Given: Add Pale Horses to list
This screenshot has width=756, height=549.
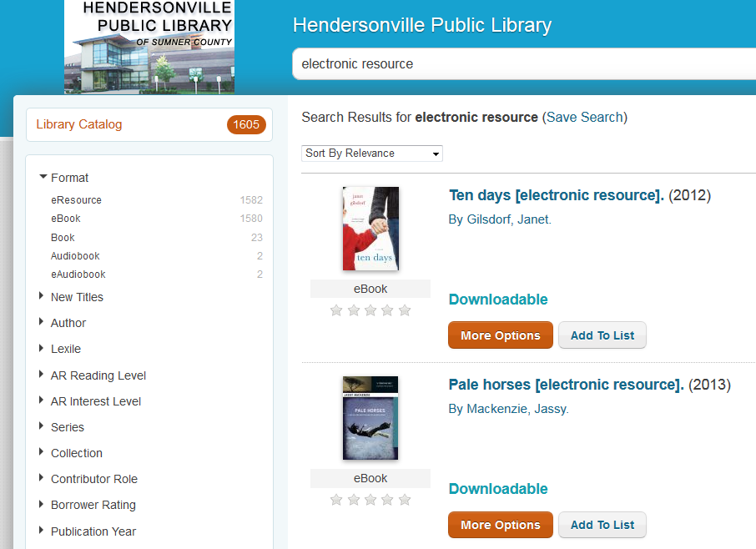Looking at the screenshot, I should (x=602, y=525).
